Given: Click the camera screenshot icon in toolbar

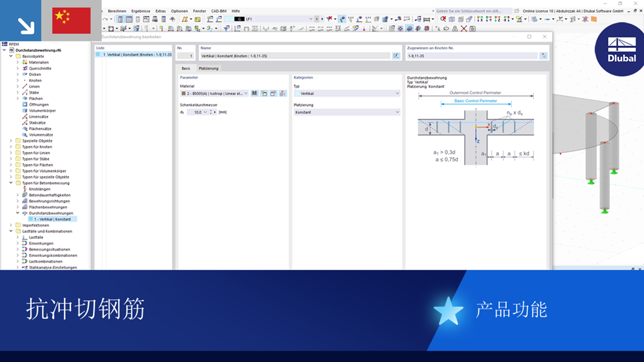Looking at the screenshot, I should click(x=472, y=28).
